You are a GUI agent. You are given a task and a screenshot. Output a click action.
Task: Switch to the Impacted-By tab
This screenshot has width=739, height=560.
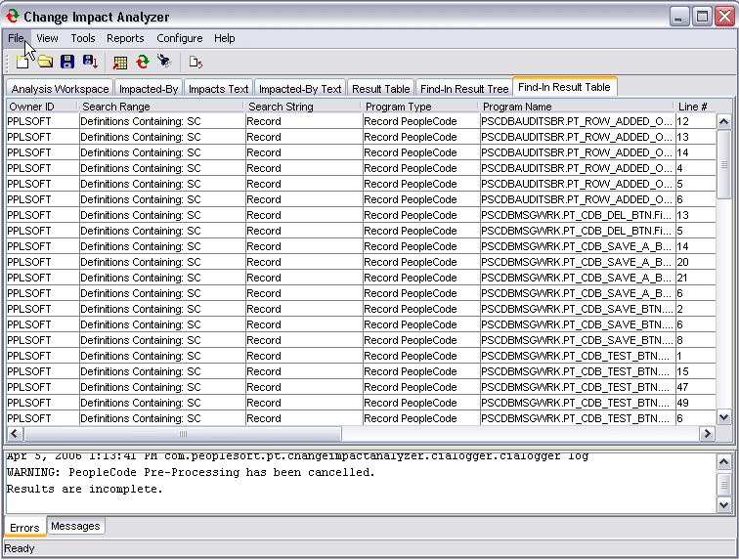click(149, 89)
